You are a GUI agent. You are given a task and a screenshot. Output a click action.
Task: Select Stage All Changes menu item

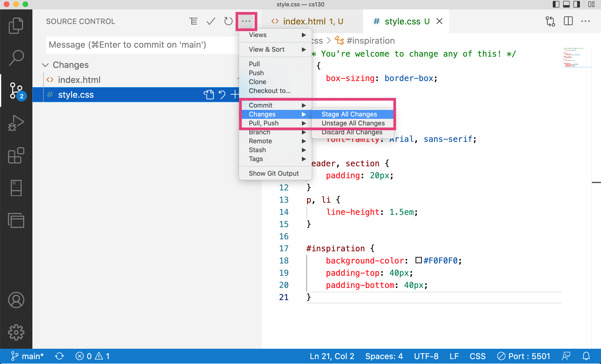pos(349,114)
